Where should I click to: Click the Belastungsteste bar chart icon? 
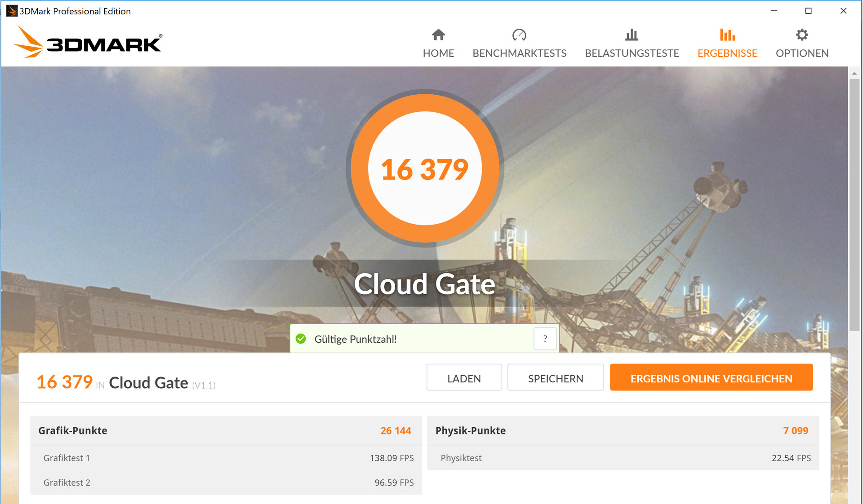click(x=632, y=35)
